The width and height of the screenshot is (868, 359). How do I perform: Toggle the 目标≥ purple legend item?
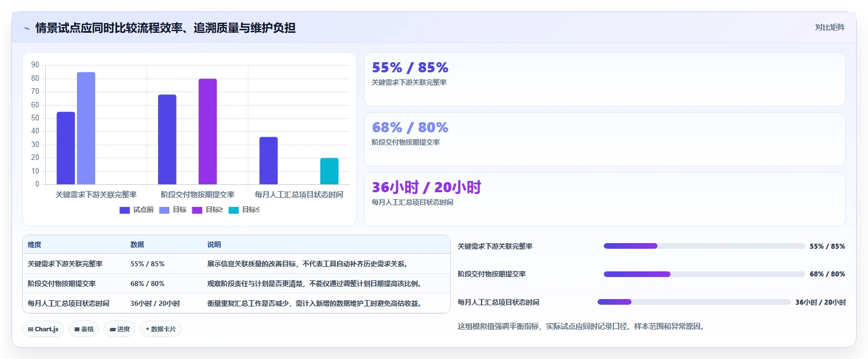[207, 210]
